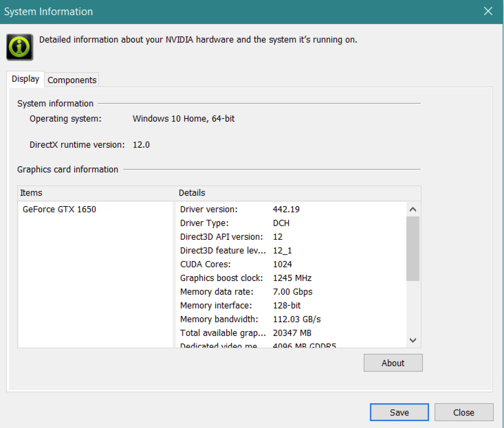Select the Graphics boost clock row
Image resolution: width=504 pixels, height=428 pixels.
coord(246,278)
